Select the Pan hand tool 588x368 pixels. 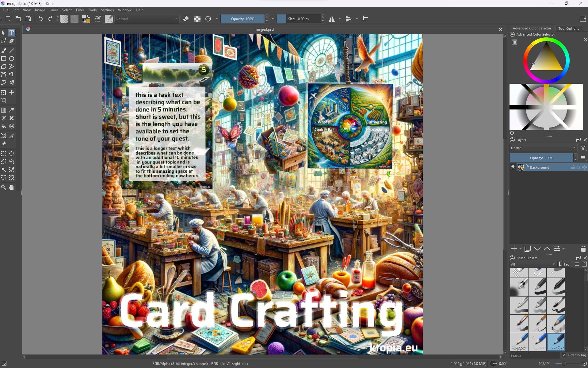pyautogui.click(x=12, y=187)
